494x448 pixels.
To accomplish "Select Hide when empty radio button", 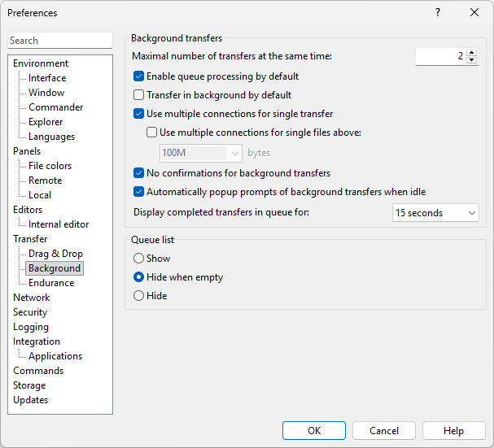I will point(138,277).
